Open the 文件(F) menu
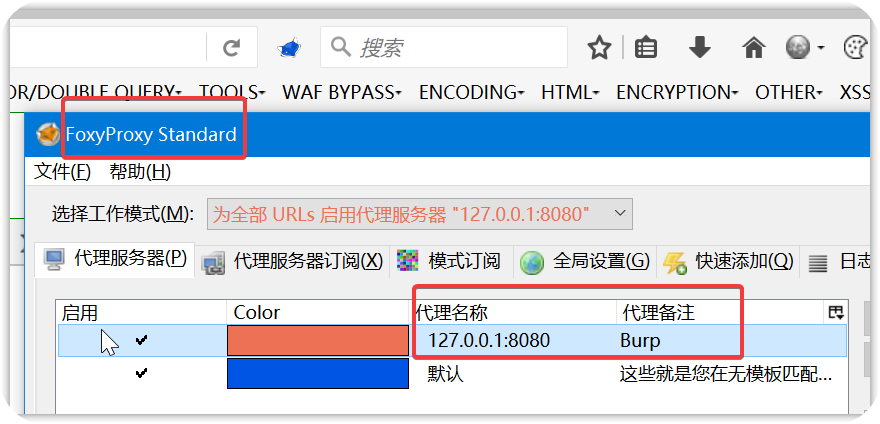This screenshot has width=880, height=424. click(x=63, y=172)
